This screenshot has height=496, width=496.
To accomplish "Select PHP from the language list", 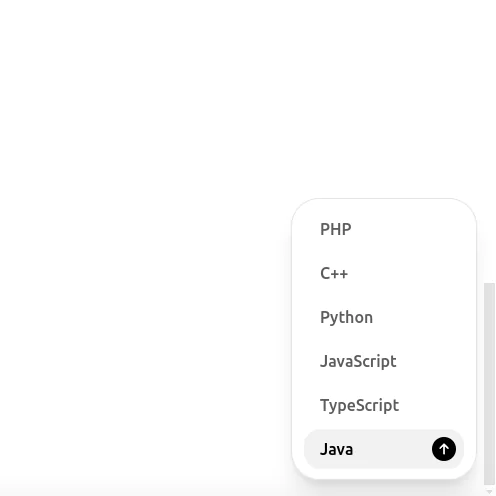I will pos(384,229).
